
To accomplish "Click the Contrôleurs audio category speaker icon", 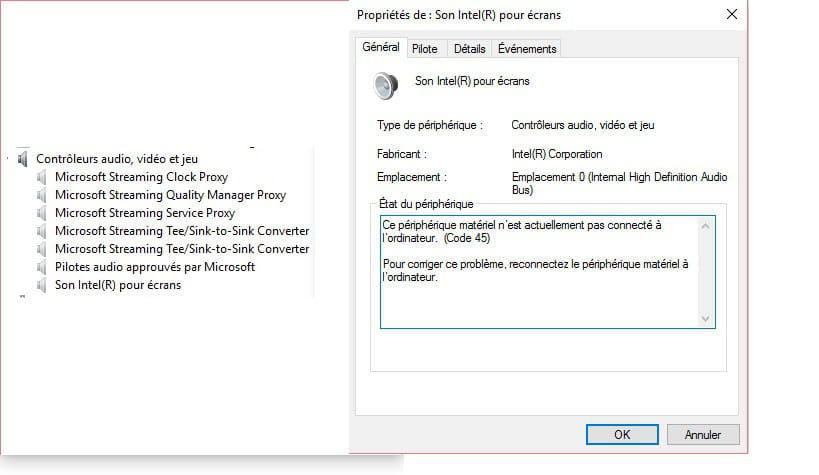I will [x=22, y=159].
